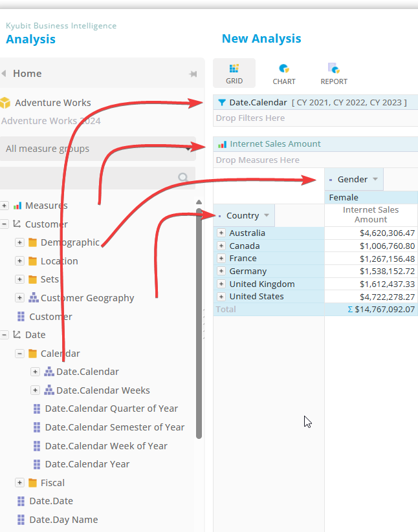The height and width of the screenshot is (532, 418).
Task: Click the pin icon in Home panel
Action: click(193, 74)
